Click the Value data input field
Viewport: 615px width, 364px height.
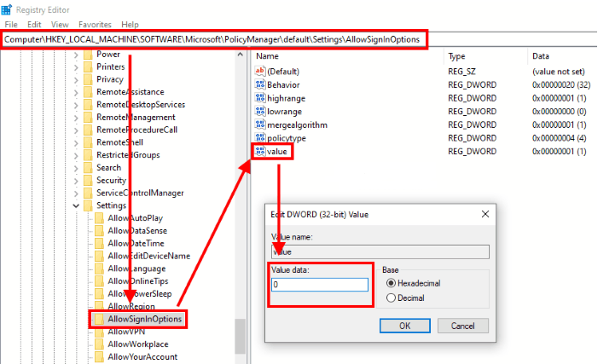pos(319,285)
